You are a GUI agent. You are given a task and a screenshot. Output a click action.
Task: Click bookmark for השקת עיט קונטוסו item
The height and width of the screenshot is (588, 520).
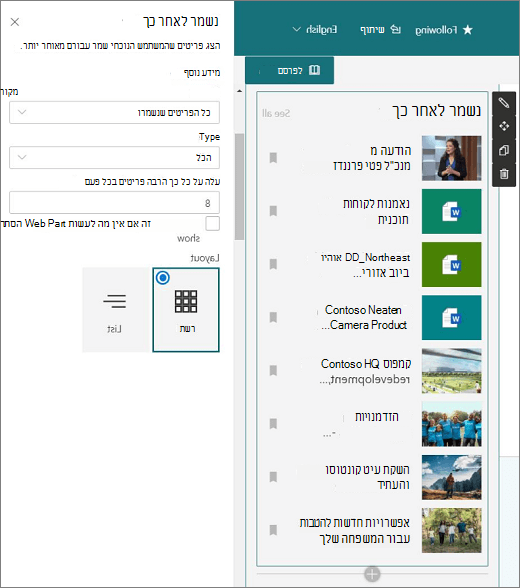pos(273,477)
